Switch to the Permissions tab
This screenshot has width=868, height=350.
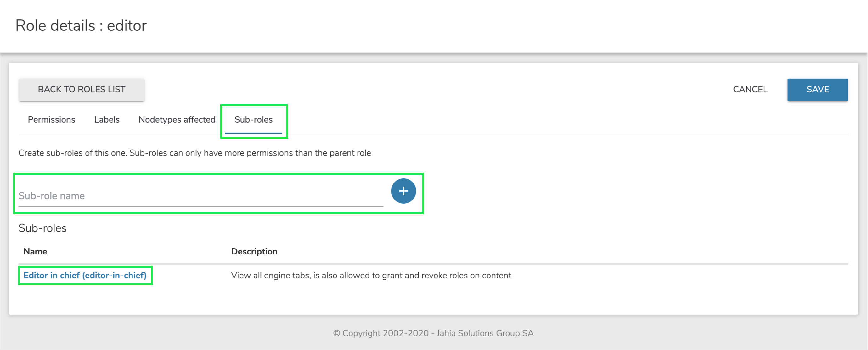(x=51, y=119)
